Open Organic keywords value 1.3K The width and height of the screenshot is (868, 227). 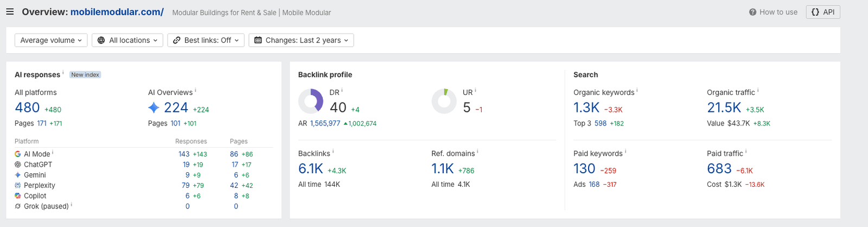(586, 108)
